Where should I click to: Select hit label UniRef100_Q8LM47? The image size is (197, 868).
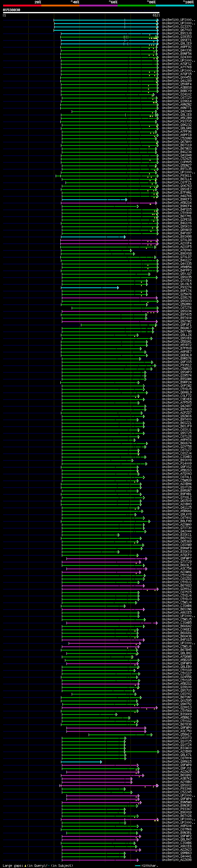(x=177, y=840)
